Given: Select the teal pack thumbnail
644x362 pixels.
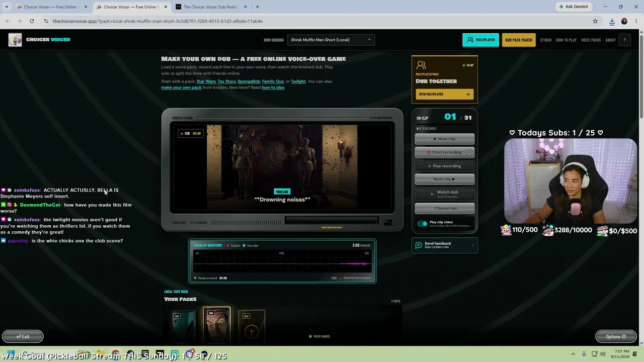Looking at the screenshot, I should (x=183, y=328).
